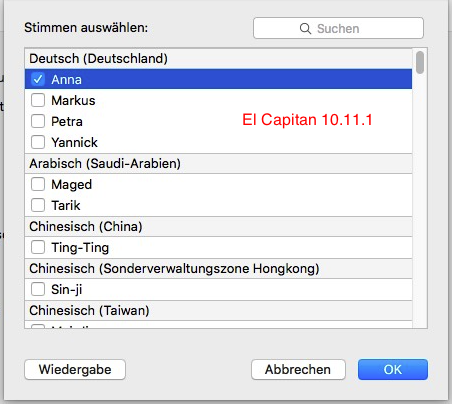Screen dimensions: 452x404
Task: Check the Yannick voice checkbox
Action: (x=38, y=142)
